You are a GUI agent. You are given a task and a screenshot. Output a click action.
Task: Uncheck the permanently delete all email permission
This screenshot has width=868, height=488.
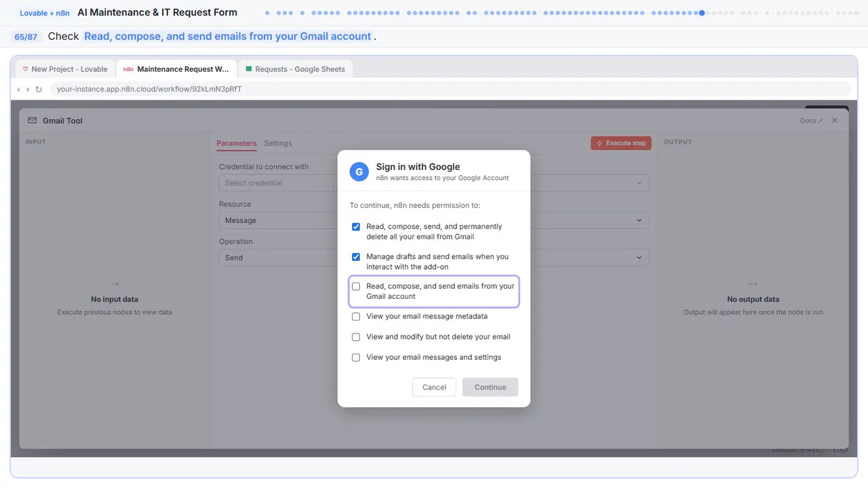(x=356, y=227)
